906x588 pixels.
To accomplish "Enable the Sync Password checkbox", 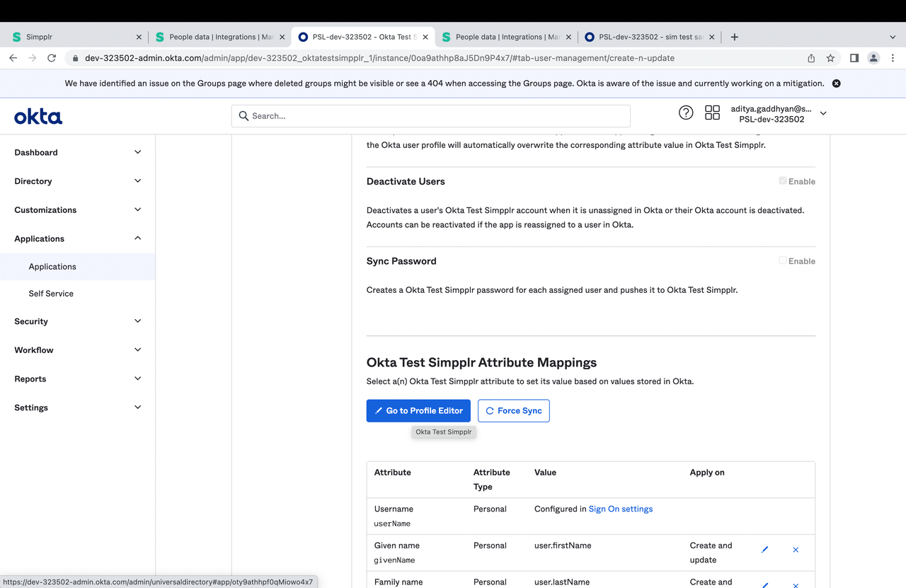I will coord(782,260).
